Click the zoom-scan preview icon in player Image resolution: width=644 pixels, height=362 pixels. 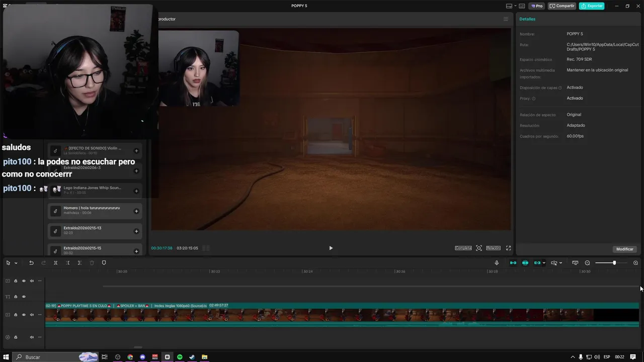[x=479, y=248]
